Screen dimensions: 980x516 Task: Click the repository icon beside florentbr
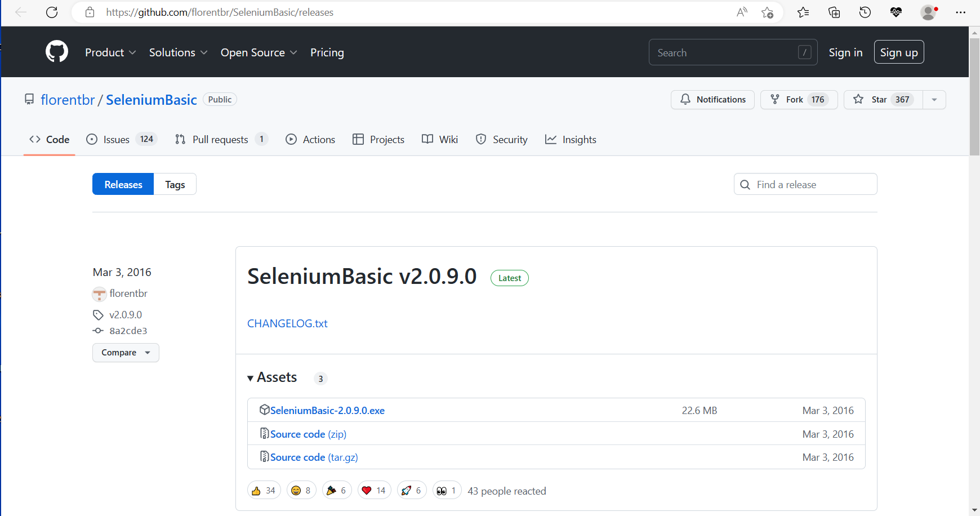point(29,100)
